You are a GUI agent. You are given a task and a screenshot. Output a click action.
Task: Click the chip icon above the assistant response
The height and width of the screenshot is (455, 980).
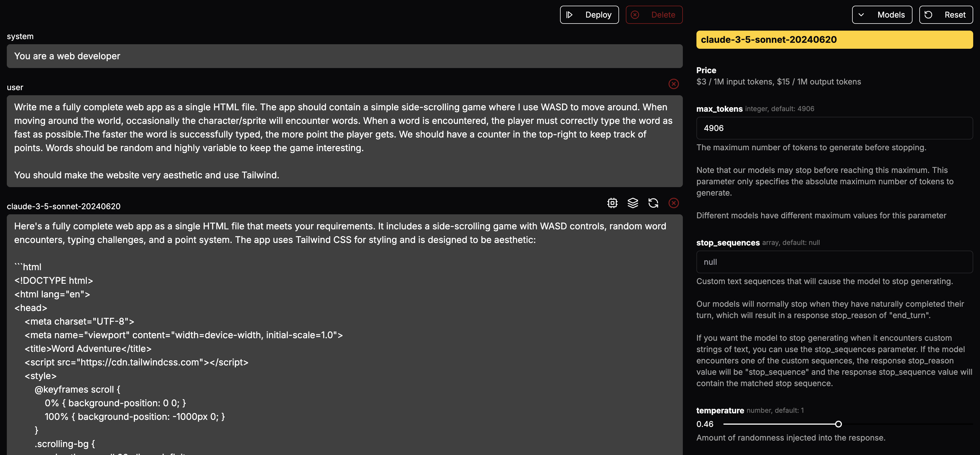point(612,203)
